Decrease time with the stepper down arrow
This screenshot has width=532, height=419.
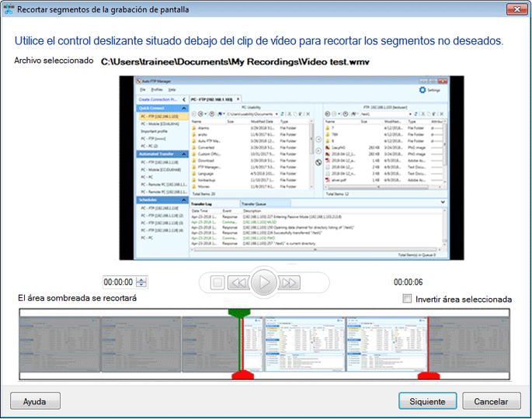(x=141, y=286)
